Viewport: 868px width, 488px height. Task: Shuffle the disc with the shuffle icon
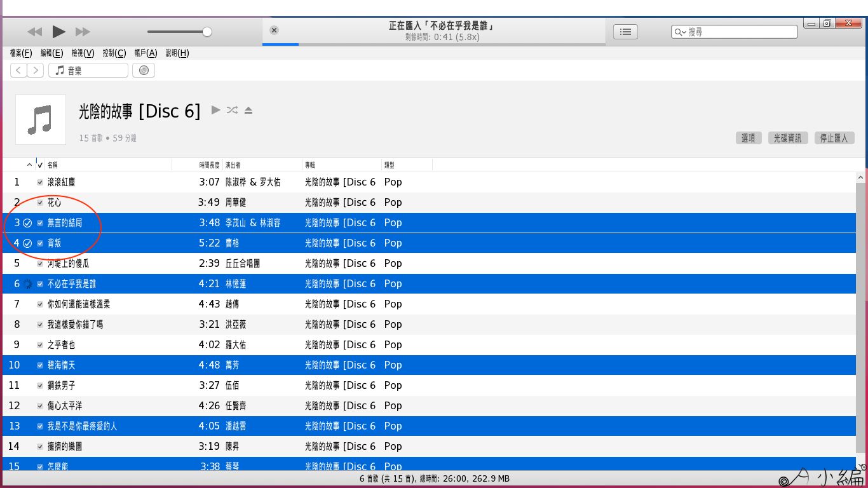(x=232, y=110)
